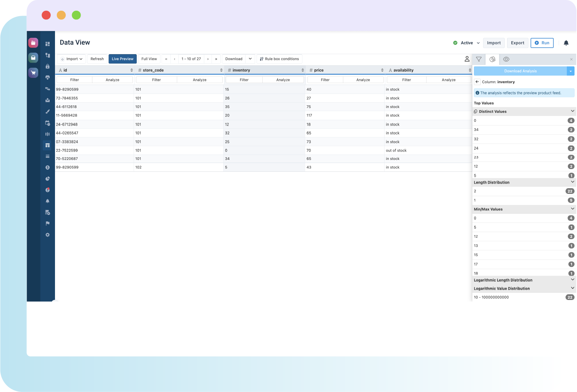Viewport: 577px width, 392px height.
Task: Open the column analysis filter funnel icon
Action: (479, 59)
